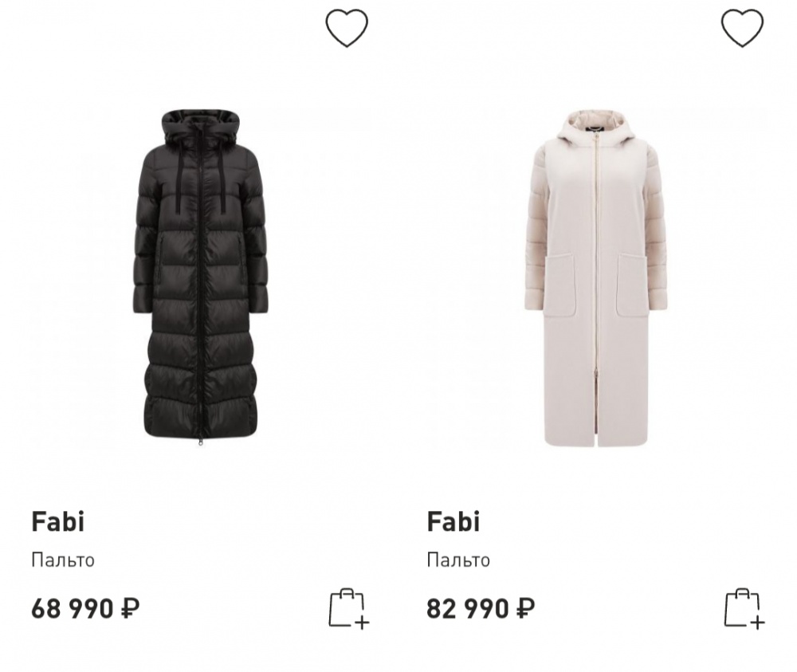The width and height of the screenshot is (797, 672).
Task: Favorite the black Fabi puffer coat
Action: (x=347, y=29)
